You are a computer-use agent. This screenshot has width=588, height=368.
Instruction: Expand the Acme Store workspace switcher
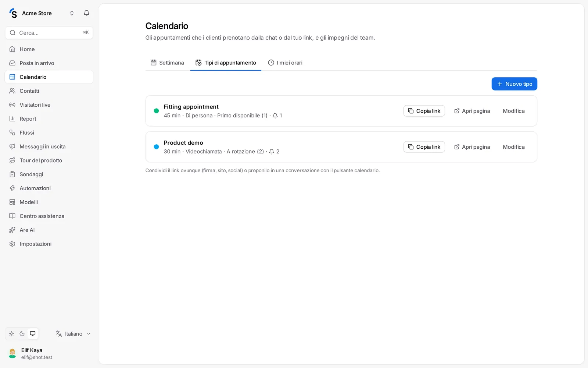click(x=72, y=13)
